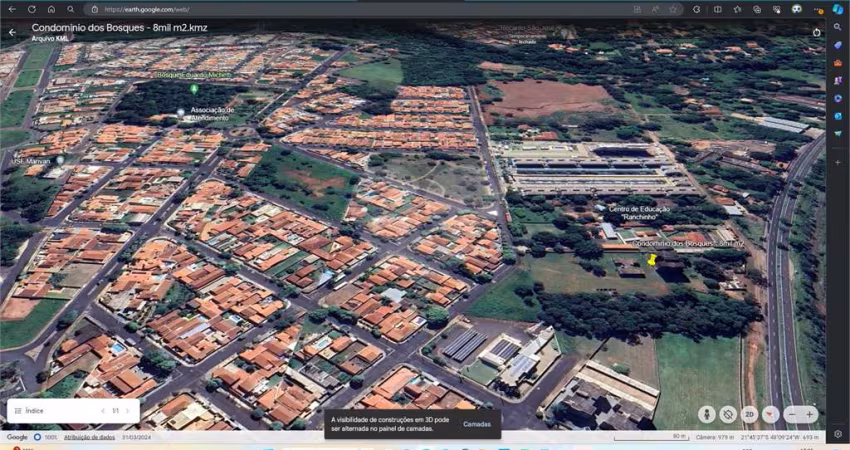
Task: Open the Índice table of contents
Action: coord(30,411)
